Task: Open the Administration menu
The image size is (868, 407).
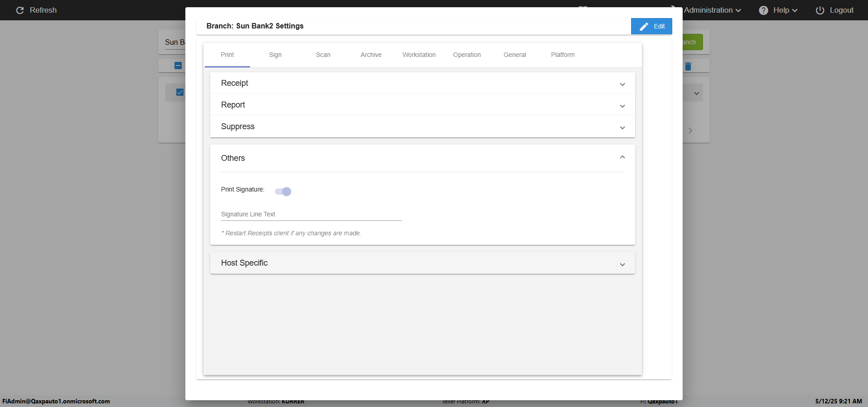Action: click(712, 10)
